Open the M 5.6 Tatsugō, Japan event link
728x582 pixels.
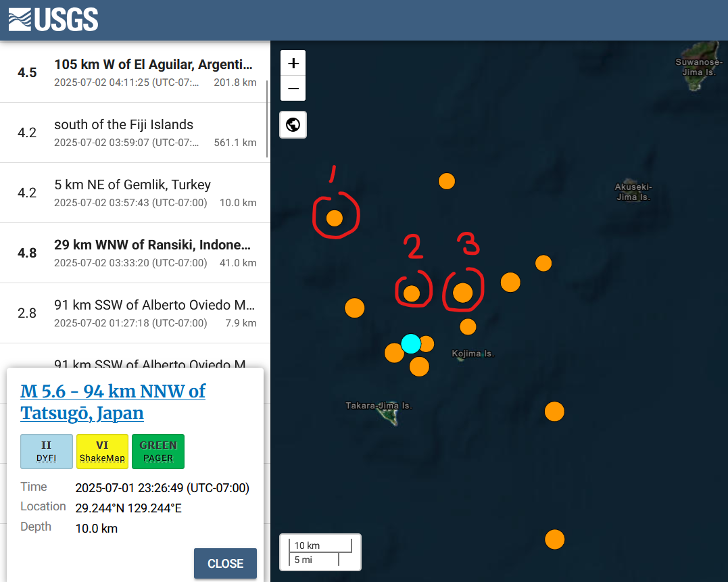click(x=113, y=402)
